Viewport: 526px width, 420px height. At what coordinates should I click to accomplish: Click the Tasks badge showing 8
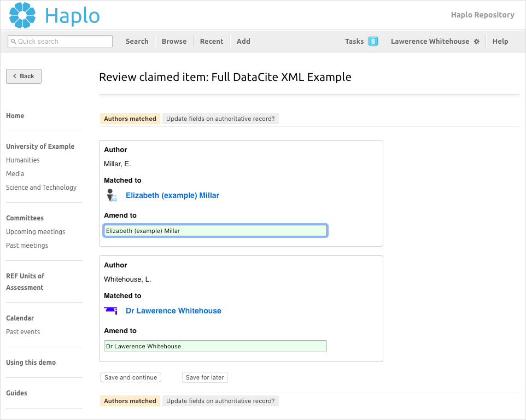tap(373, 41)
